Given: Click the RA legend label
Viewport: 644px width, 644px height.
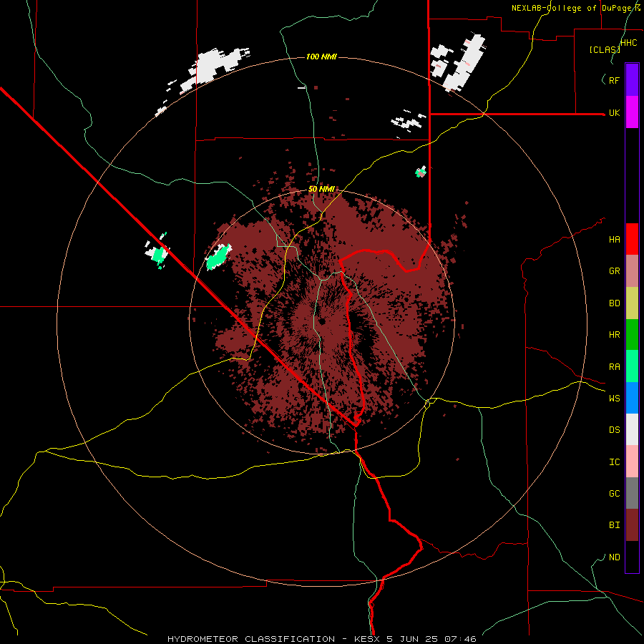Looking at the screenshot, I should [614, 367].
